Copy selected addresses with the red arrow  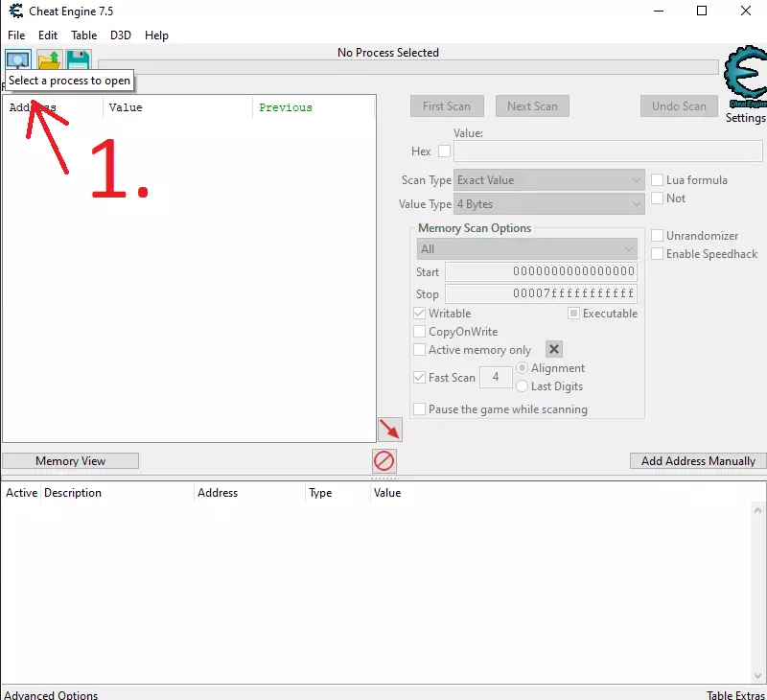point(390,430)
